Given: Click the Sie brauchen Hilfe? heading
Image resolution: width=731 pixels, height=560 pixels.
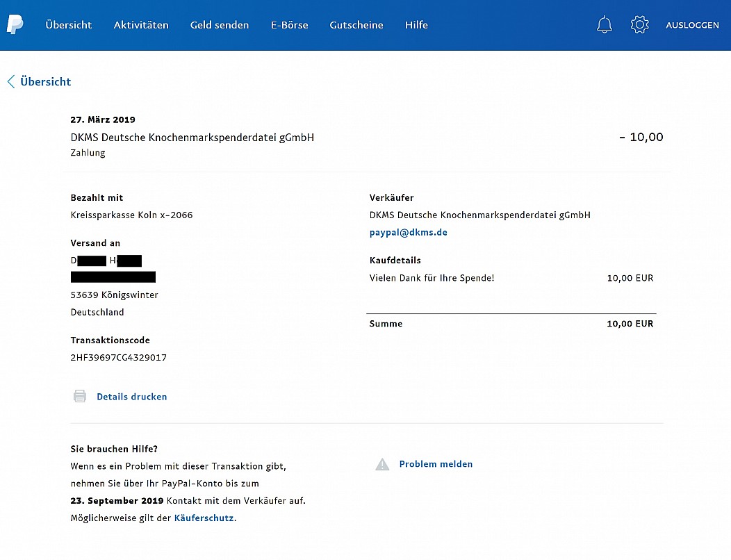Looking at the screenshot, I should (114, 449).
